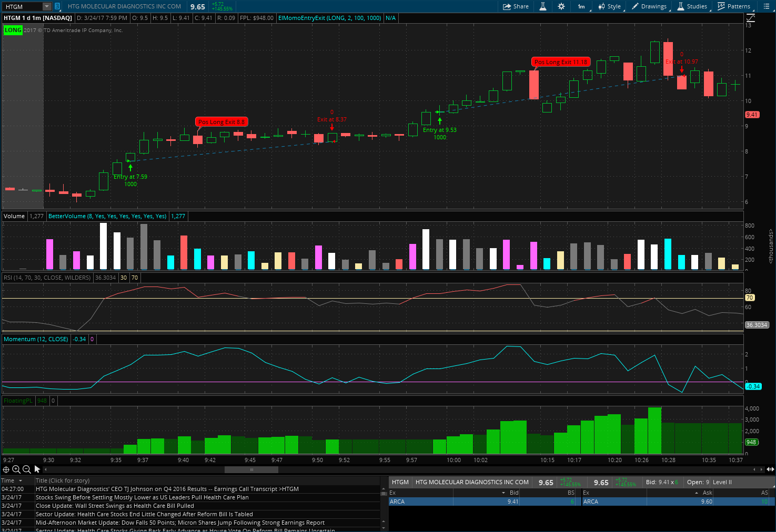Select the pointer cursor tool
776x532 pixels.
tap(37, 469)
